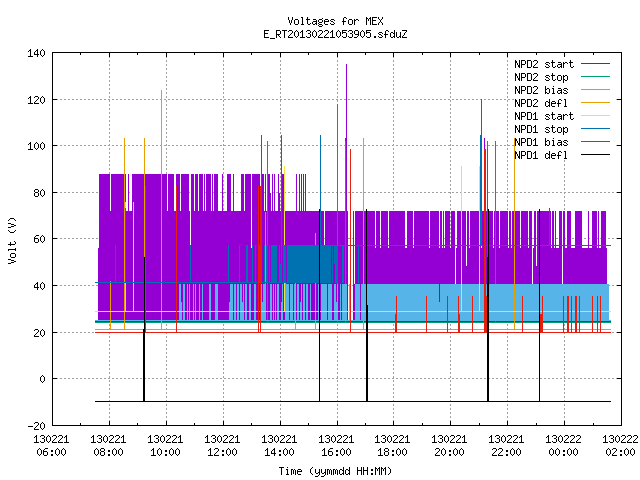Click the 'NPD1 start' legend label
This screenshot has height=480, width=640.
point(544,116)
